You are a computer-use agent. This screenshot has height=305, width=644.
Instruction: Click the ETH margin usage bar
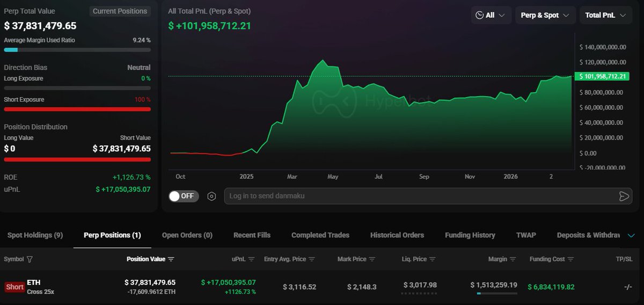point(497,294)
